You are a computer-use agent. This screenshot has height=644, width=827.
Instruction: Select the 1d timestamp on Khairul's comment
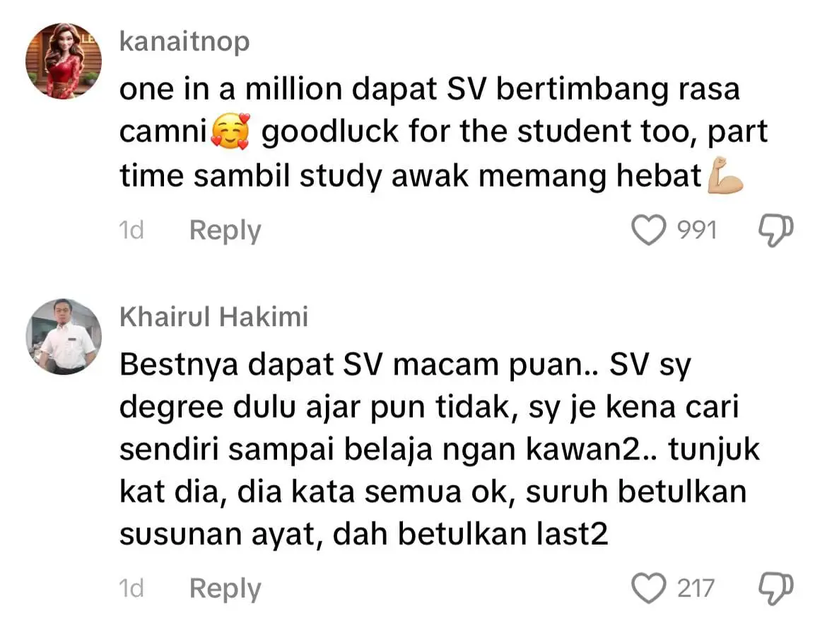point(131,588)
